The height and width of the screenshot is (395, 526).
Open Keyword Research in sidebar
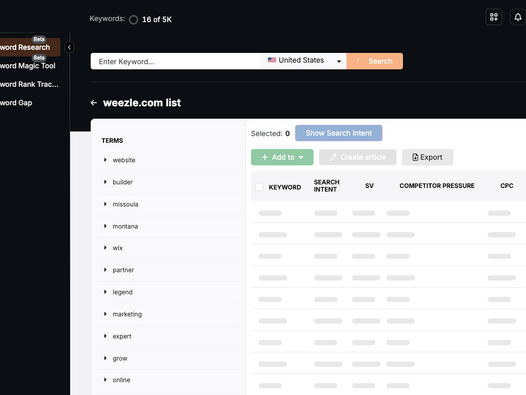[x=30, y=47]
